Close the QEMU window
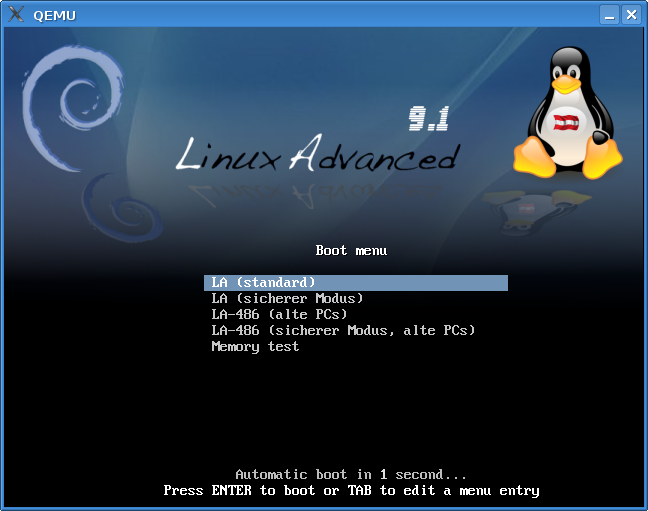 tap(631, 14)
